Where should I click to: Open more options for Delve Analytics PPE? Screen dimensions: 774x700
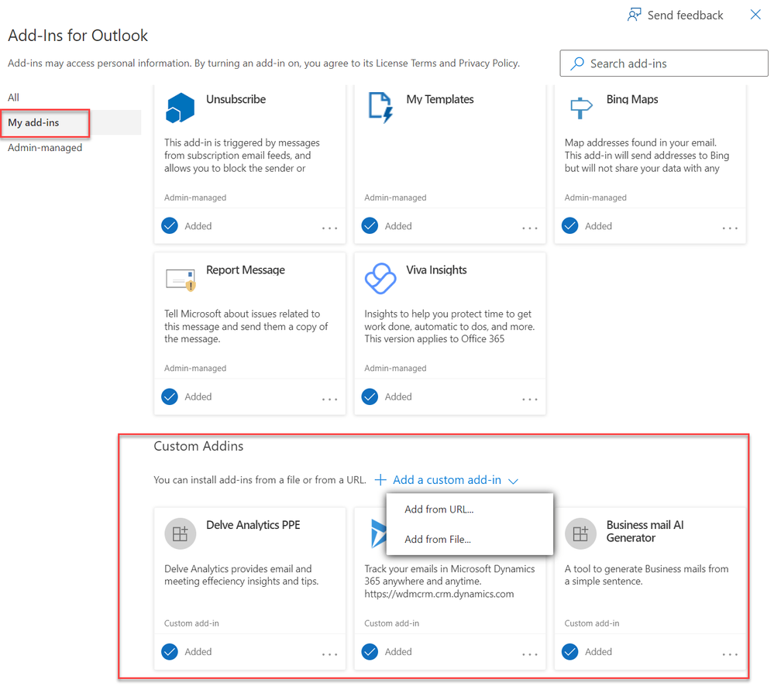[x=330, y=654]
